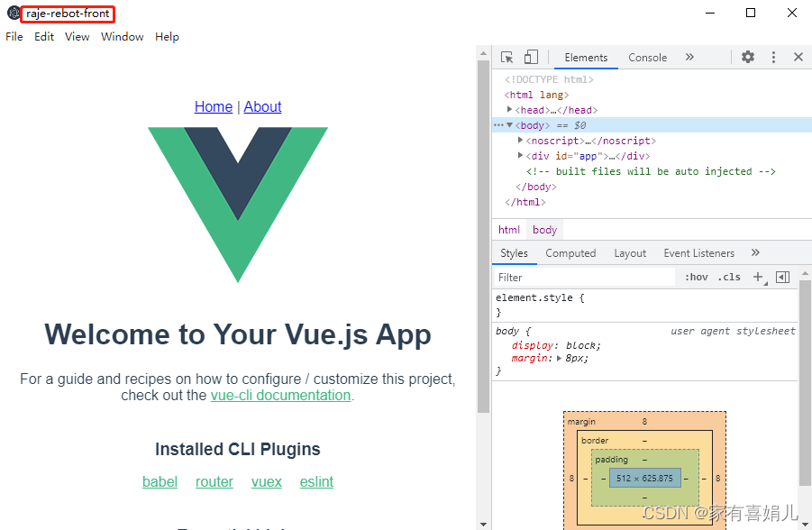The height and width of the screenshot is (530, 812).
Task: Close the DevTools panel
Action: [x=798, y=57]
